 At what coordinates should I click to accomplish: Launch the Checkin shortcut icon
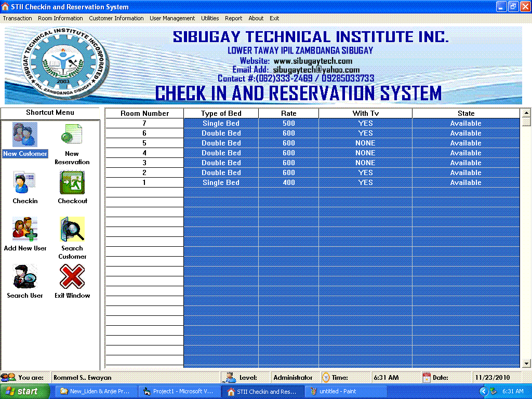pyautogui.click(x=24, y=182)
